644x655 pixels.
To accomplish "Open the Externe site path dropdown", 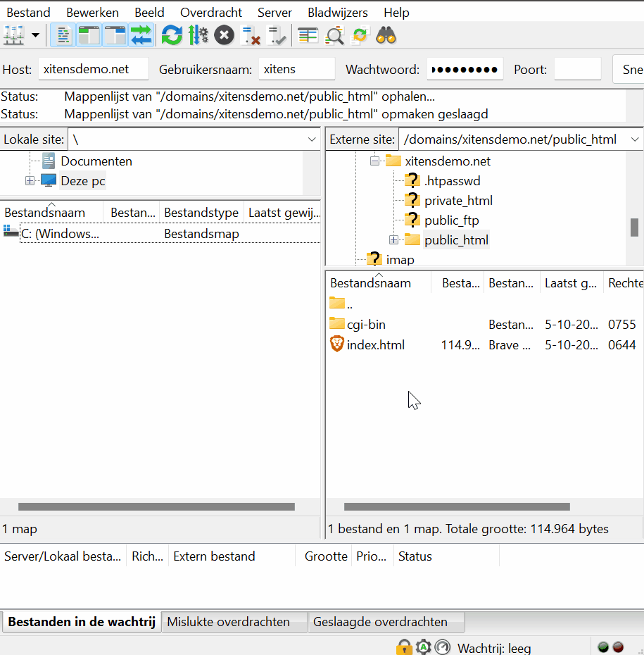I will 635,139.
